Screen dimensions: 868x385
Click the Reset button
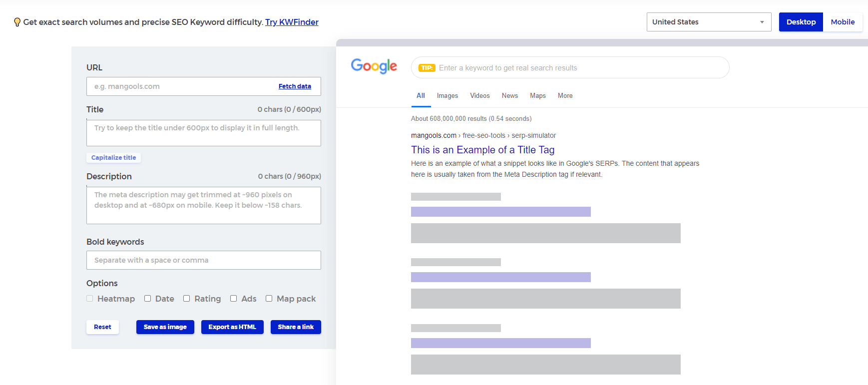(102, 327)
